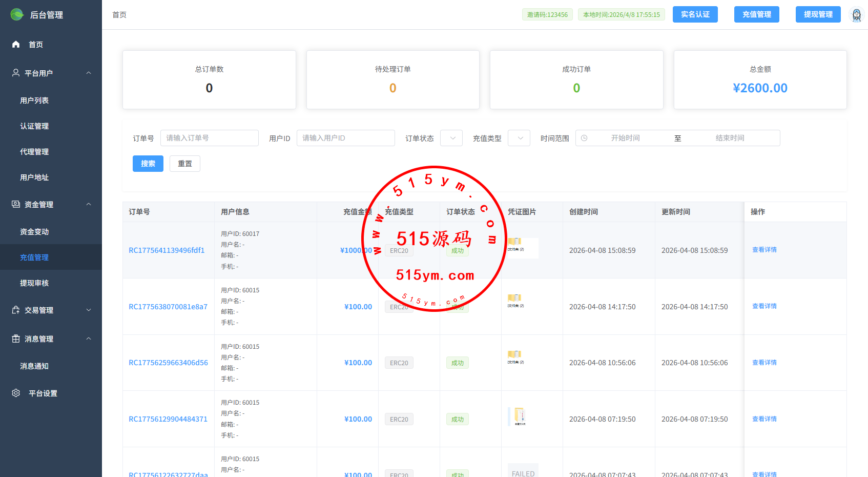Image resolution: width=868 pixels, height=477 pixels.
Task: Click the platform users person icon
Action: [x=16, y=73]
